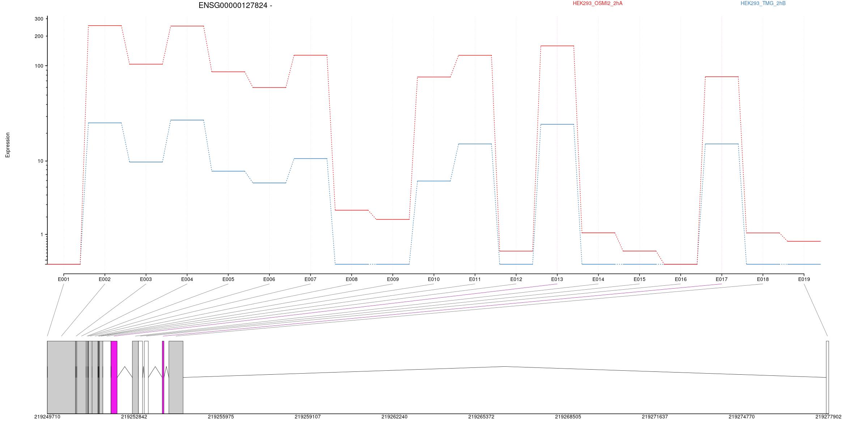Screen dimensions: 868x434
Task: Click blue line segment above E004
Action: click(187, 120)
